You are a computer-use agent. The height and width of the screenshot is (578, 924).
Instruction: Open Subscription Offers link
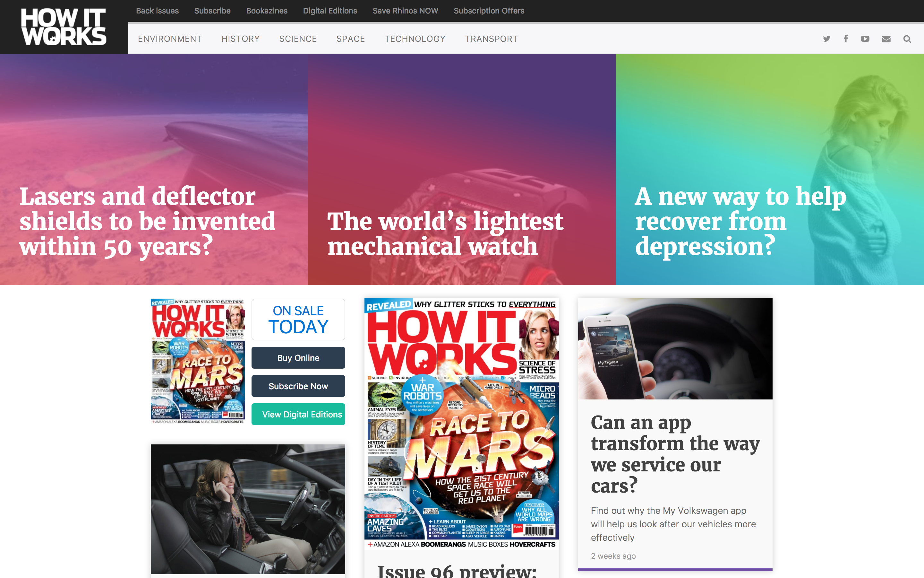(x=489, y=11)
